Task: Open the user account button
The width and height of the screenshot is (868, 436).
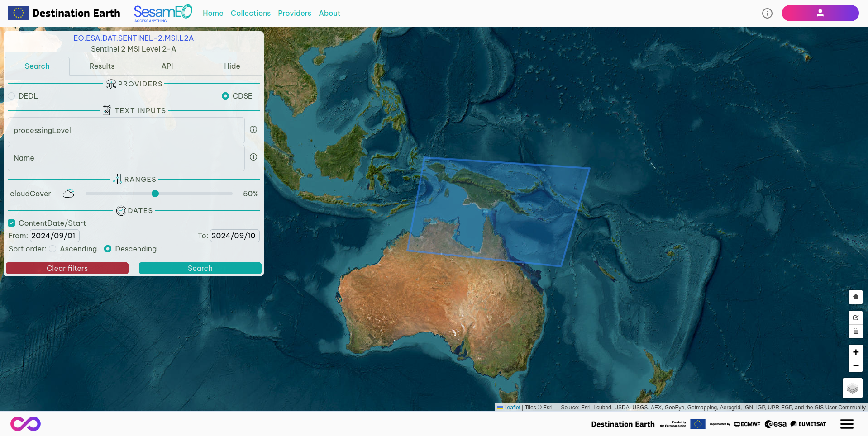Action: (x=820, y=13)
